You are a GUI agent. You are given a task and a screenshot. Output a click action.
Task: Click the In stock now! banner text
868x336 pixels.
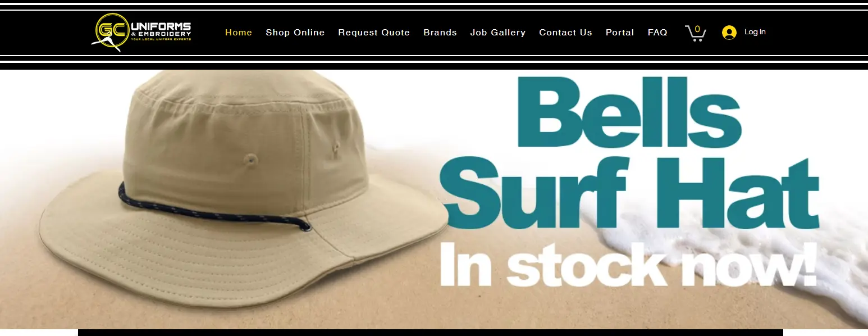(x=628, y=264)
